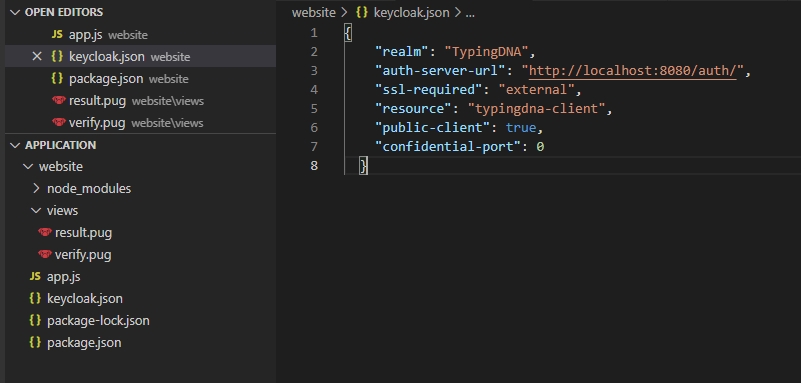
Task: Collapse the Application section
Action: [16, 145]
